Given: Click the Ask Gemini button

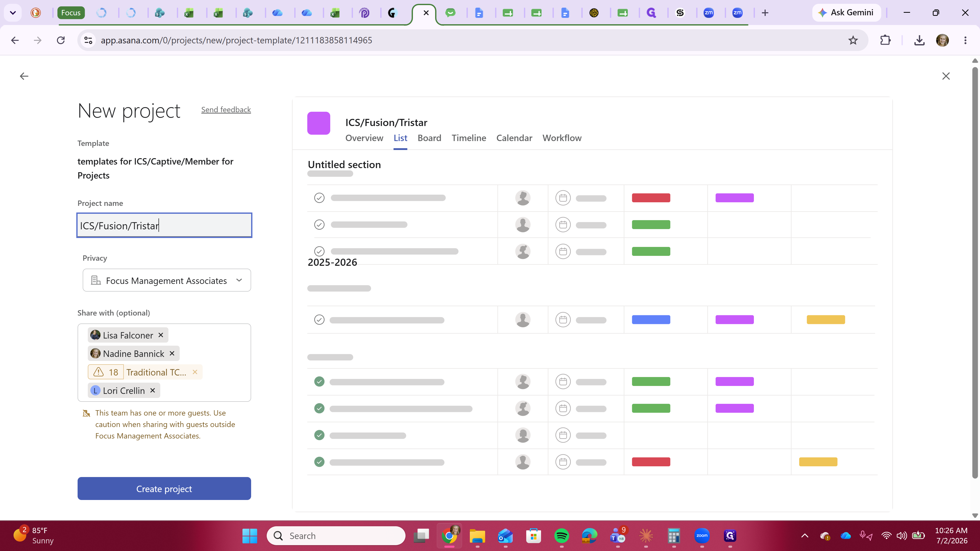Looking at the screenshot, I should tap(847, 12).
